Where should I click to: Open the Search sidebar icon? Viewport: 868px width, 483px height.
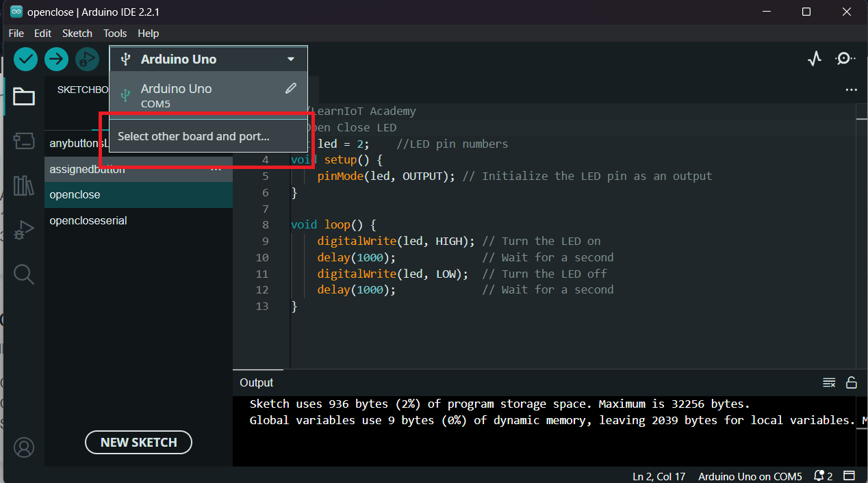coord(24,274)
